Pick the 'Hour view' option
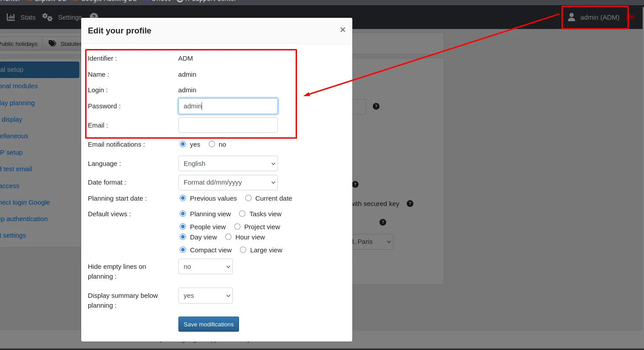Viewport: 644px width, 350px height. tap(228, 237)
